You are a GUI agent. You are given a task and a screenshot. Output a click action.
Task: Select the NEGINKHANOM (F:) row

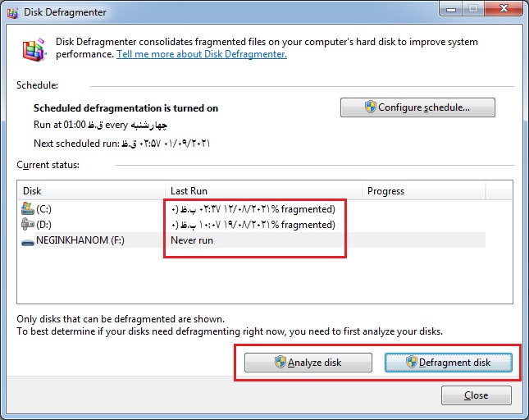coord(83,241)
